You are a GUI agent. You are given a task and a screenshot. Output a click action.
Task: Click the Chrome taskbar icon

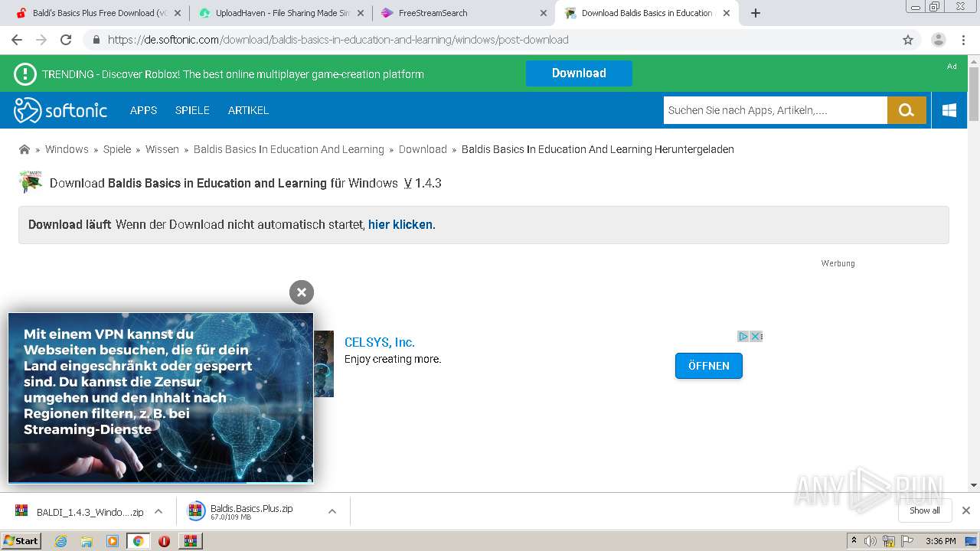pyautogui.click(x=138, y=541)
